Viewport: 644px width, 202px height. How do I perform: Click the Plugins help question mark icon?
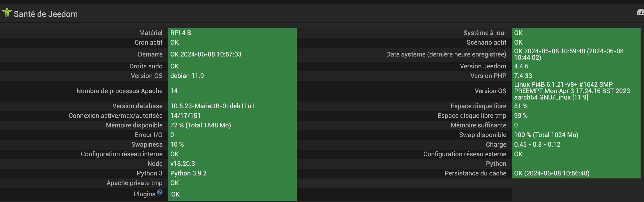[x=160, y=192]
